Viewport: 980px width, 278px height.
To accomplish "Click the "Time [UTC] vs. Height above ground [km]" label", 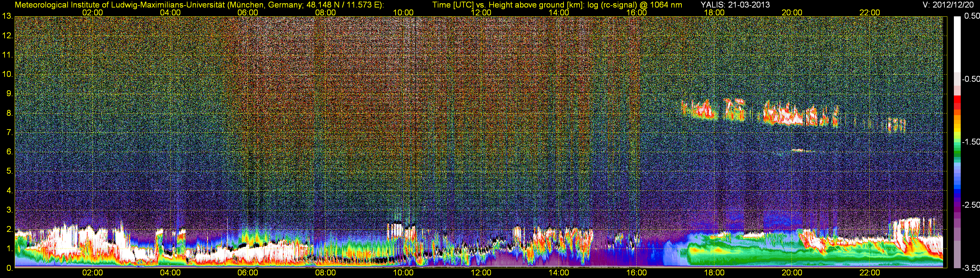I will [508, 5].
